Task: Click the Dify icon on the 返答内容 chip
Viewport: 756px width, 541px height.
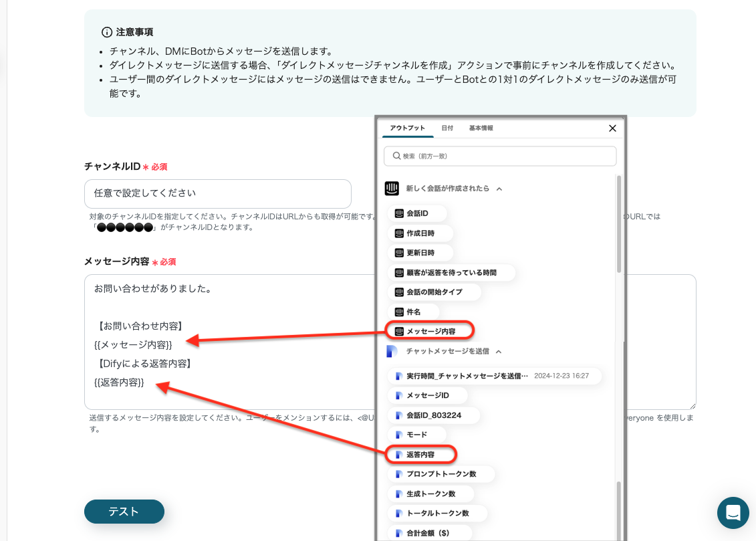Action: (x=399, y=455)
